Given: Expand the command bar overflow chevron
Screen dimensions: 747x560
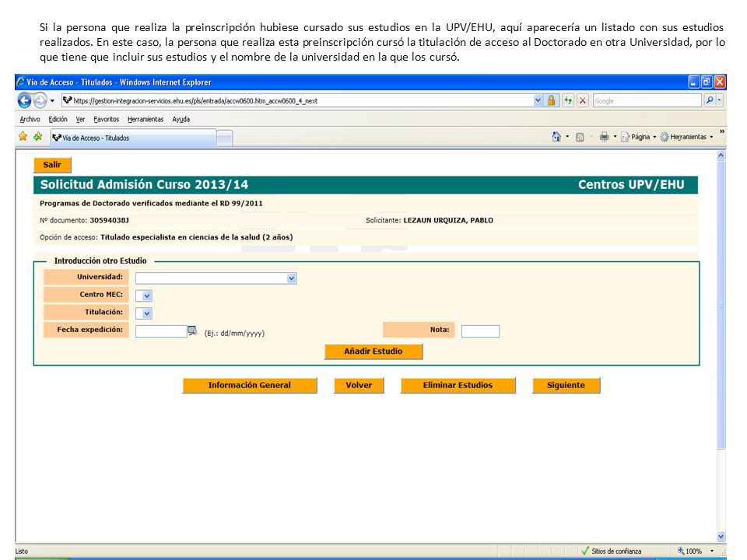Looking at the screenshot, I should pos(722,131).
